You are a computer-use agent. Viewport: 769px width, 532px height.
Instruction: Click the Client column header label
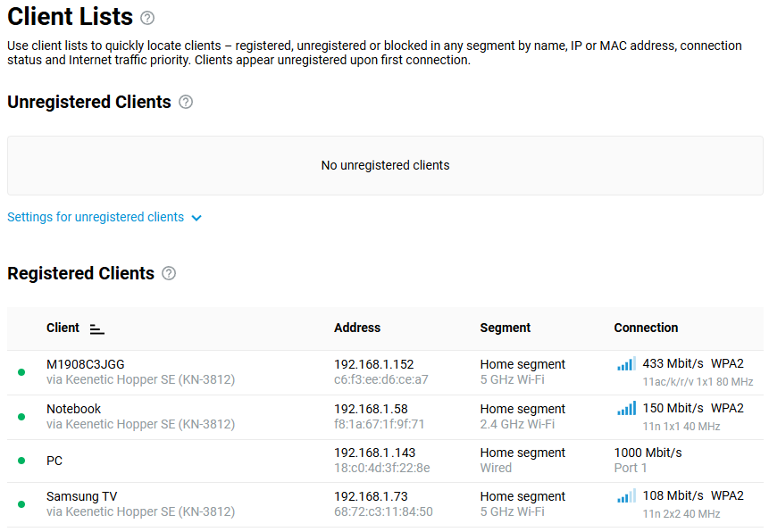pyautogui.click(x=63, y=328)
